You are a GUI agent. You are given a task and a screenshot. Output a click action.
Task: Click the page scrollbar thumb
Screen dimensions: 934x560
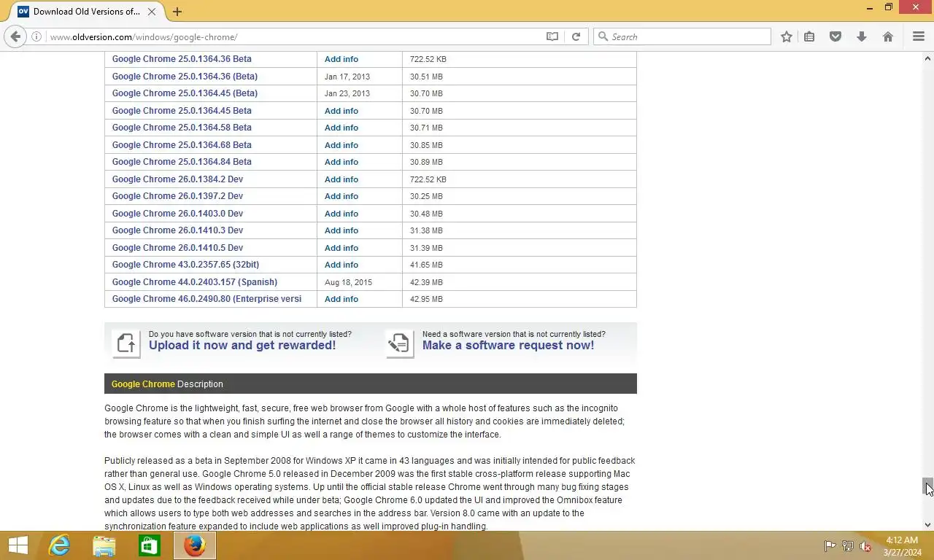point(927,486)
